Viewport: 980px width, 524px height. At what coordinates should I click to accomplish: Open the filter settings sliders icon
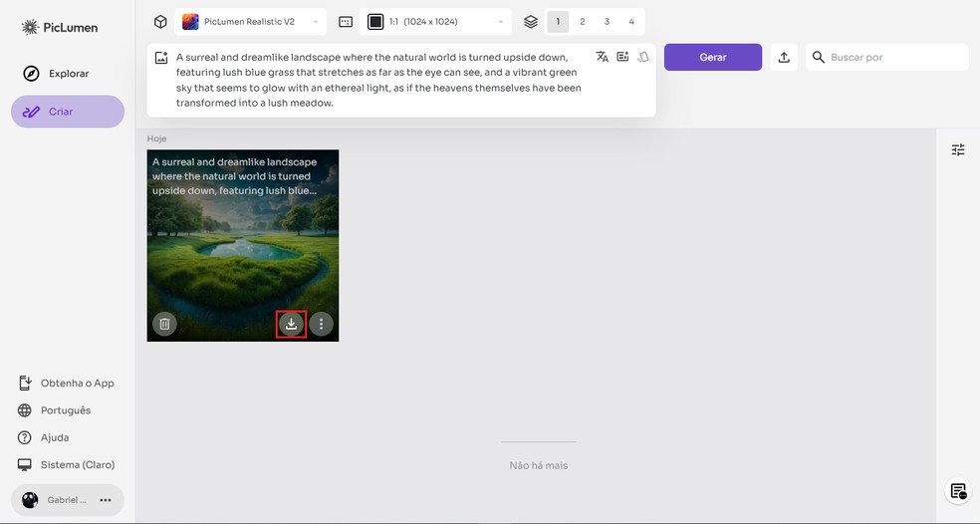point(958,149)
